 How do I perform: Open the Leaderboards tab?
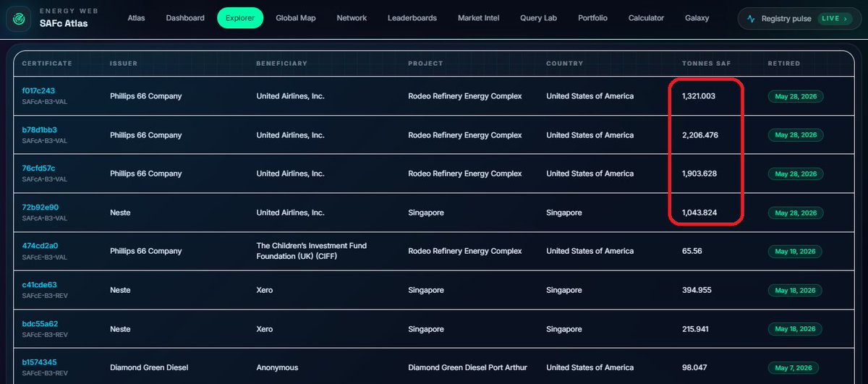(x=412, y=18)
